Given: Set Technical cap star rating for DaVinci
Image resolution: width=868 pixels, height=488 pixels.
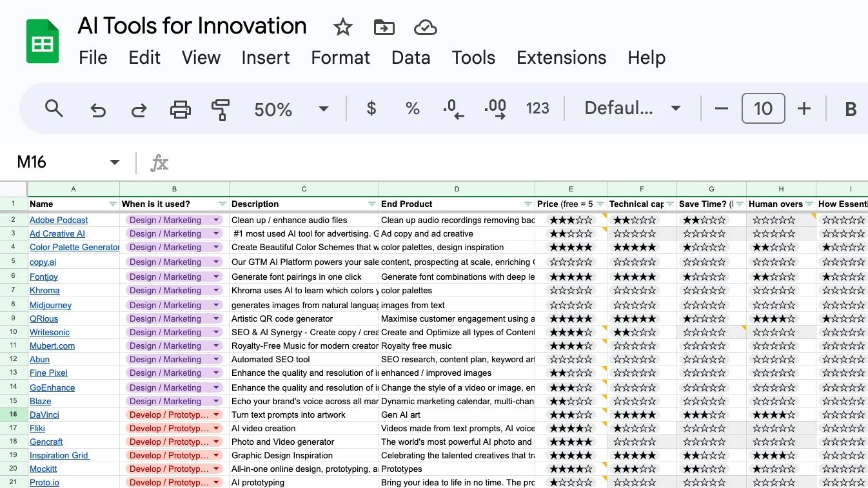Looking at the screenshot, I should pyautogui.click(x=634, y=415).
